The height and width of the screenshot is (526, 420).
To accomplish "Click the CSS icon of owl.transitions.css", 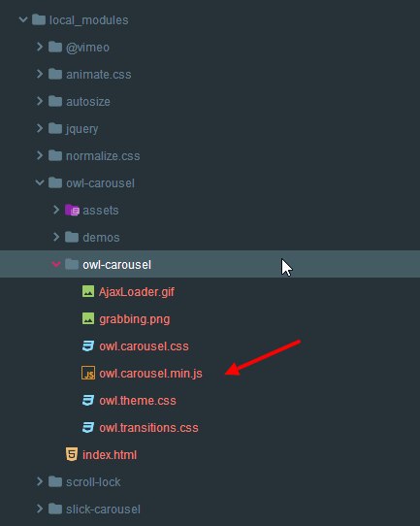I will (x=88, y=427).
